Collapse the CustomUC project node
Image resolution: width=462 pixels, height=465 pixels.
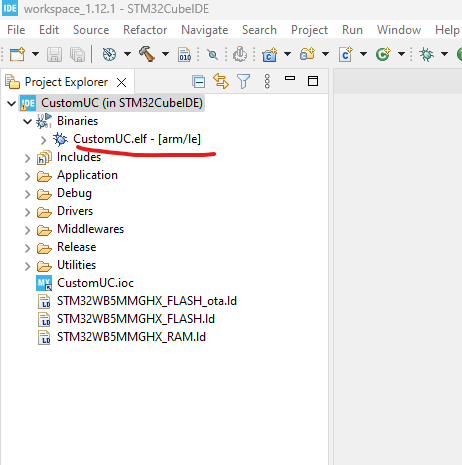11,103
